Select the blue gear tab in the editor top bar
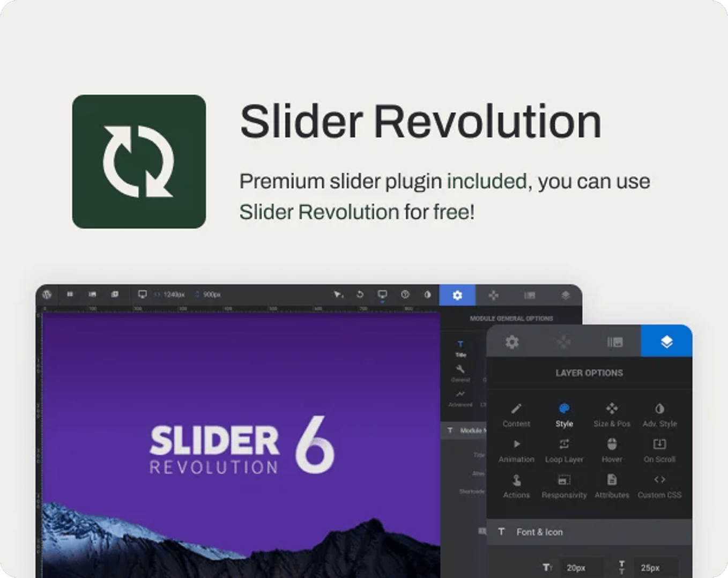 (457, 295)
